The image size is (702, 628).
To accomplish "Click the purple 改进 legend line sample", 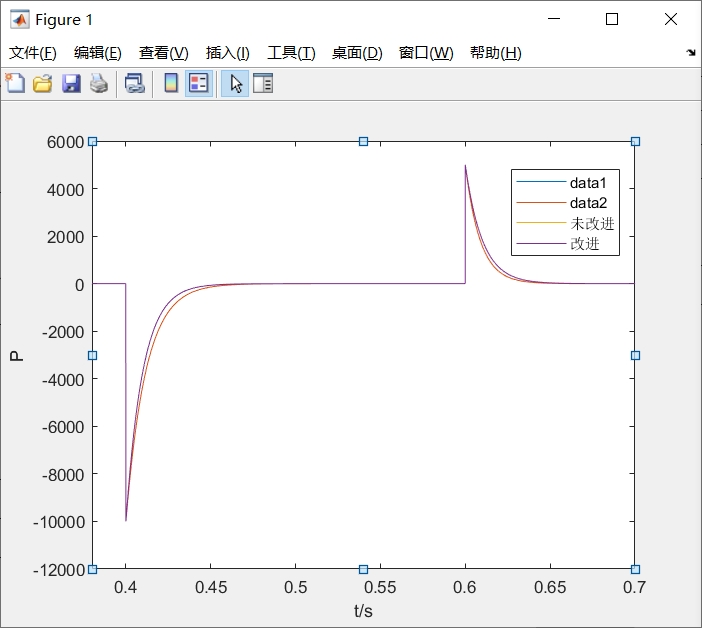I will coord(541,244).
